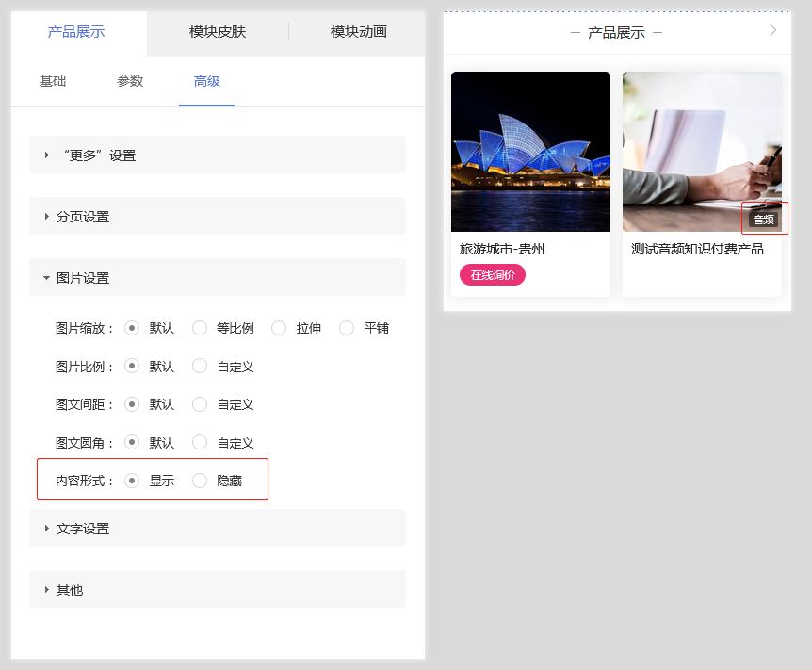Click the 内容形式 label
This screenshot has height=670, width=812.
(x=85, y=481)
